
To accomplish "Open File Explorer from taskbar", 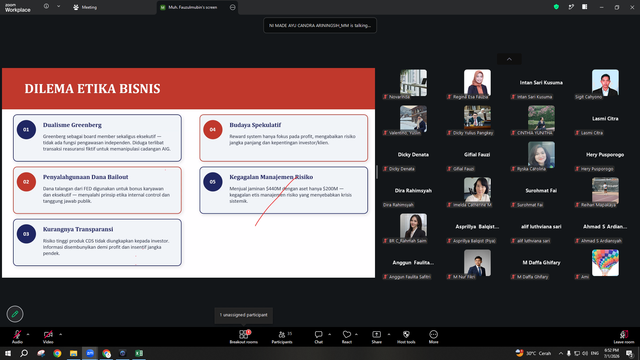I will click(73, 353).
